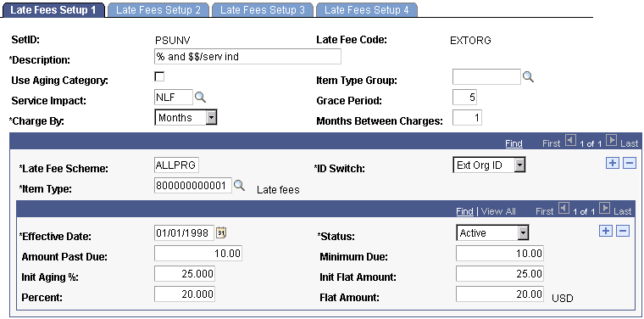The image size is (644, 319).
Task: Click the PSUNV SetID value
Action: (x=173, y=40)
